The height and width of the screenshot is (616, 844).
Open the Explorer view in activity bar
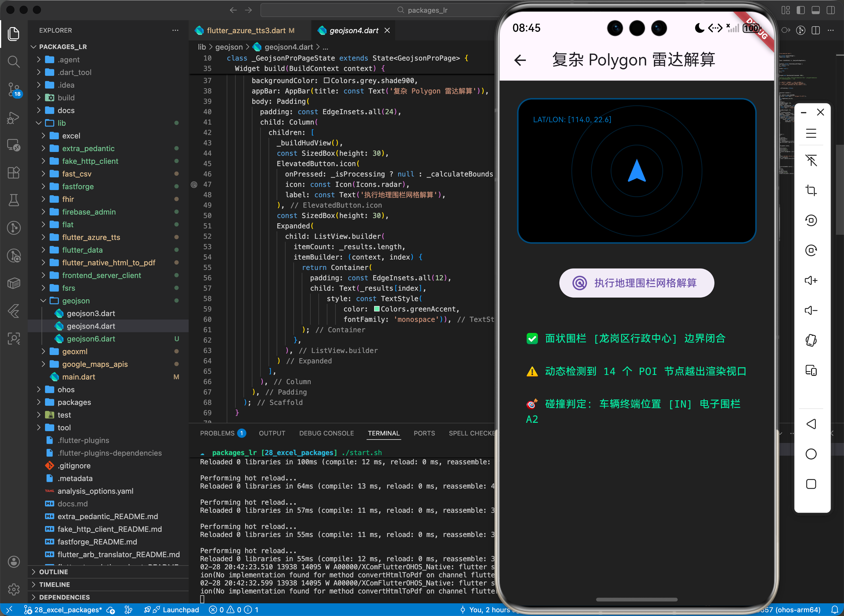pyautogui.click(x=14, y=34)
